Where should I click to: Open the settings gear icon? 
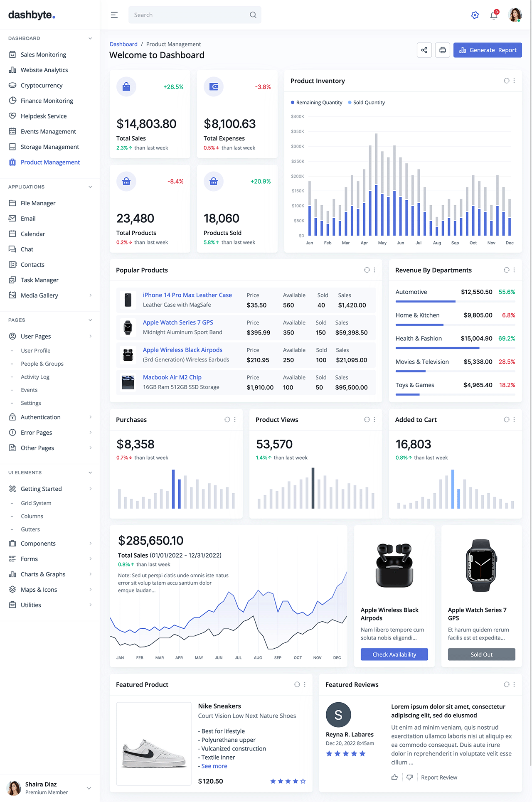point(475,15)
